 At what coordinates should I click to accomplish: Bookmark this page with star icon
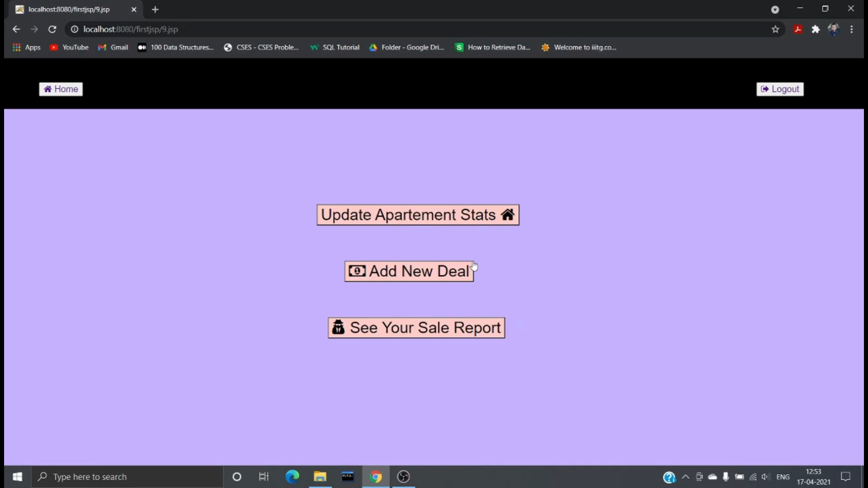tap(775, 29)
